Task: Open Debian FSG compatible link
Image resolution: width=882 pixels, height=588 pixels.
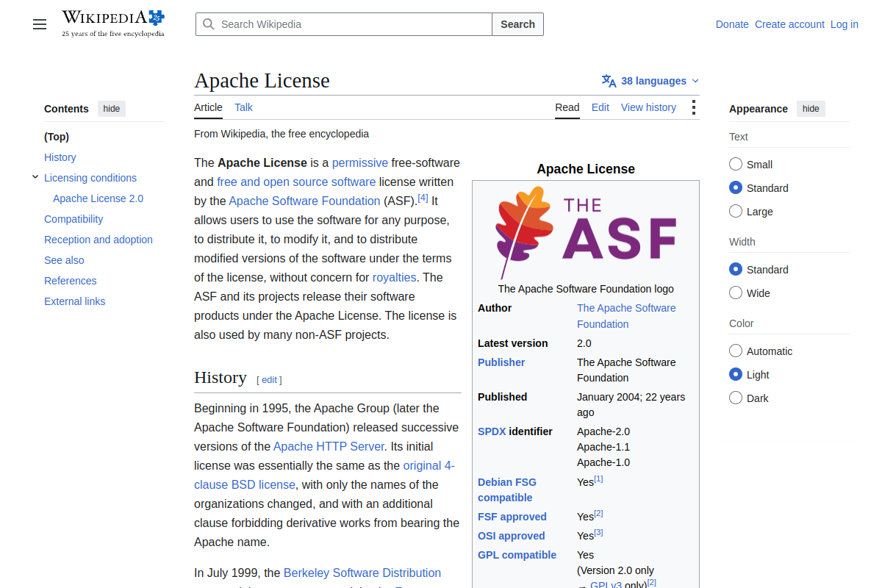Action: tap(507, 490)
